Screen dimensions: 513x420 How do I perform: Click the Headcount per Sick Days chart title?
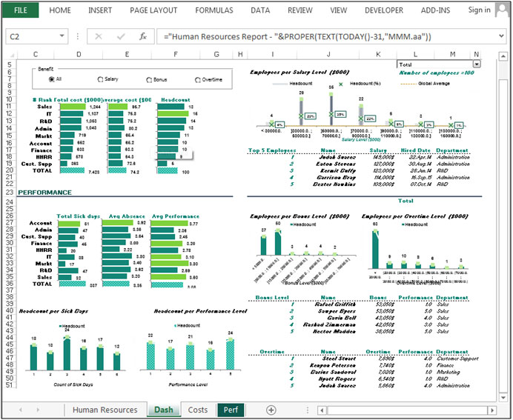(53, 311)
